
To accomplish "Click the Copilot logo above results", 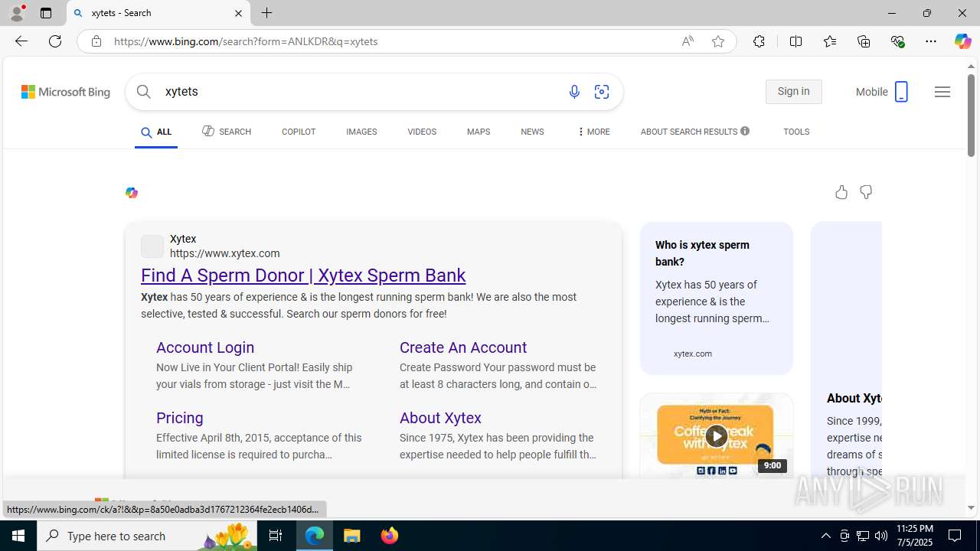I will pos(132,193).
